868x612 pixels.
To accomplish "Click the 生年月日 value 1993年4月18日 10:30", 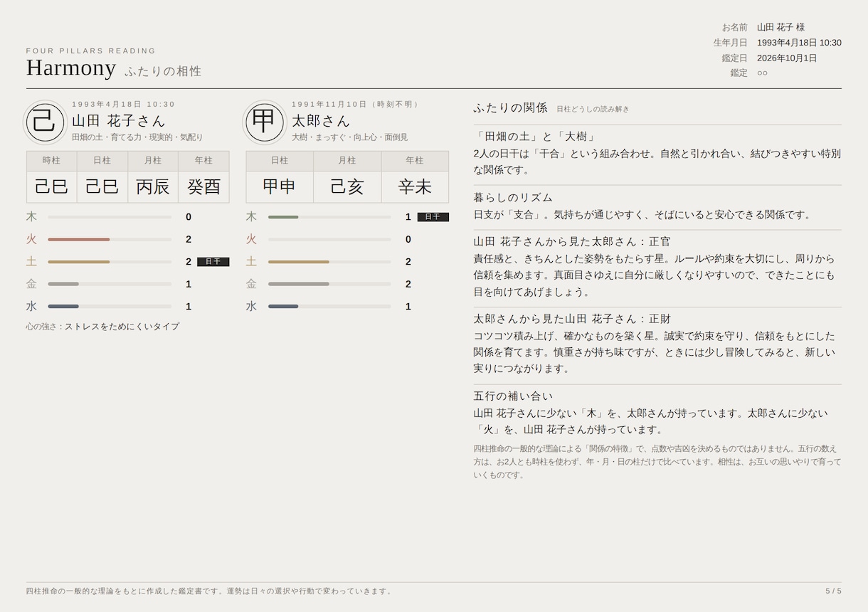I will pyautogui.click(x=799, y=43).
